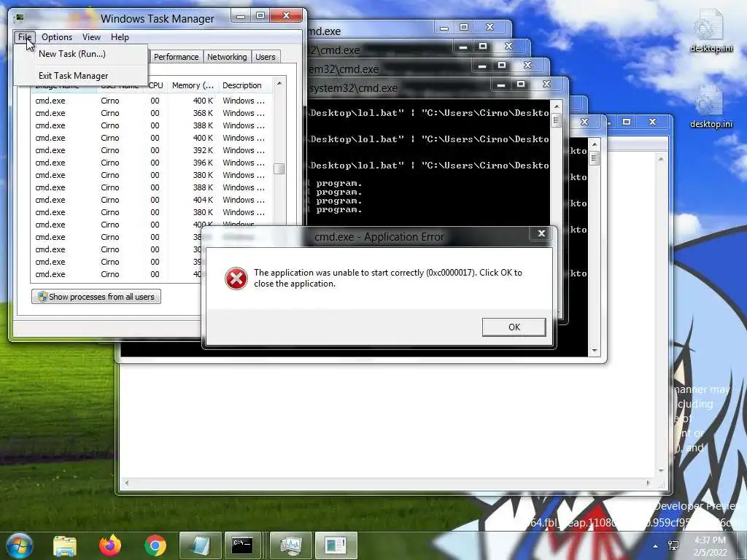Maximize the Windows Task Manager window
This screenshot has height=560, width=747.
pyautogui.click(x=260, y=16)
